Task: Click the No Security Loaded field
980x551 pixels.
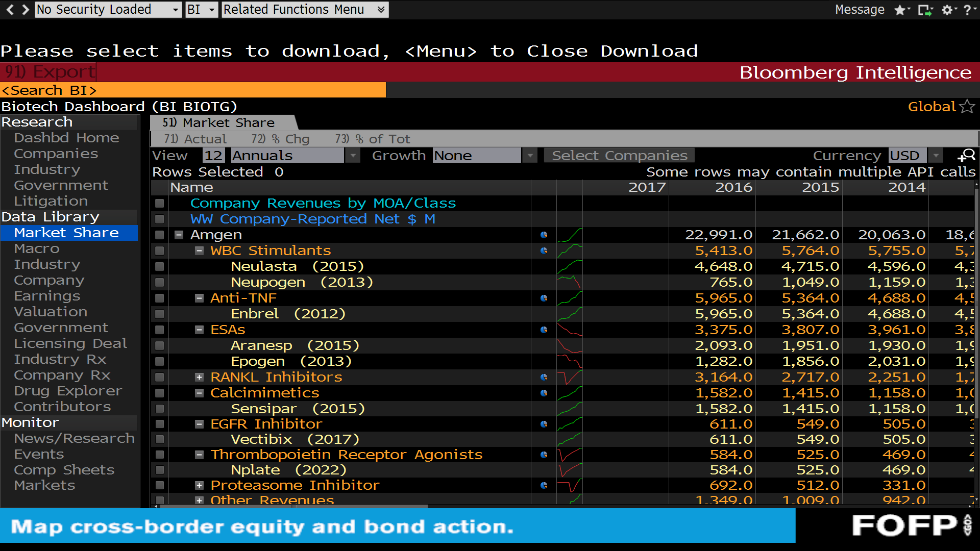Action: 108,9
